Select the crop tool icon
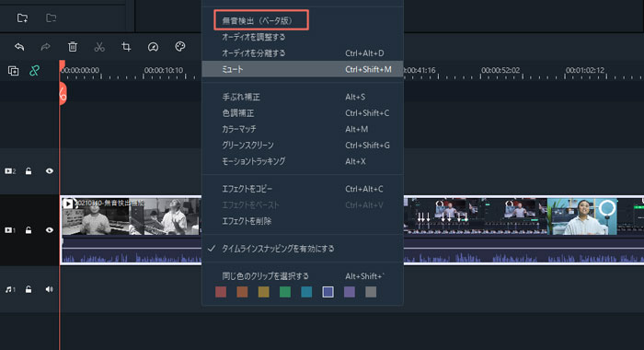This screenshot has height=350, width=644. pos(126,46)
